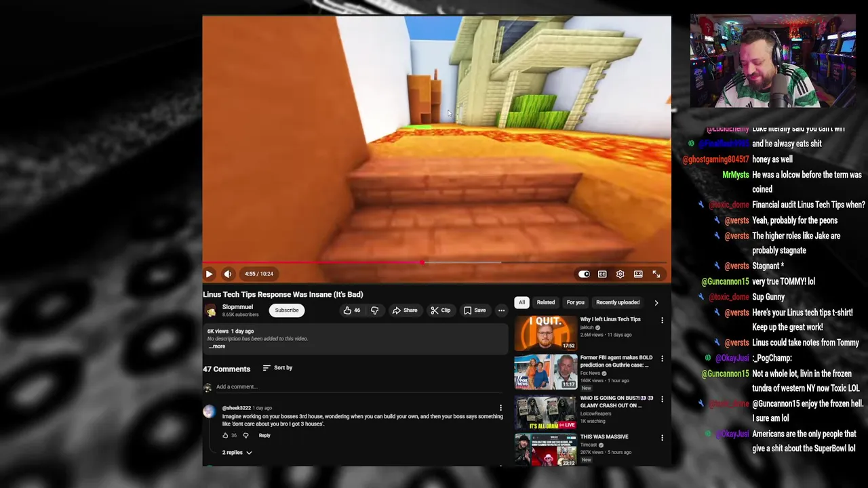
Task: Like the video with thumbs up
Action: pyautogui.click(x=352, y=310)
